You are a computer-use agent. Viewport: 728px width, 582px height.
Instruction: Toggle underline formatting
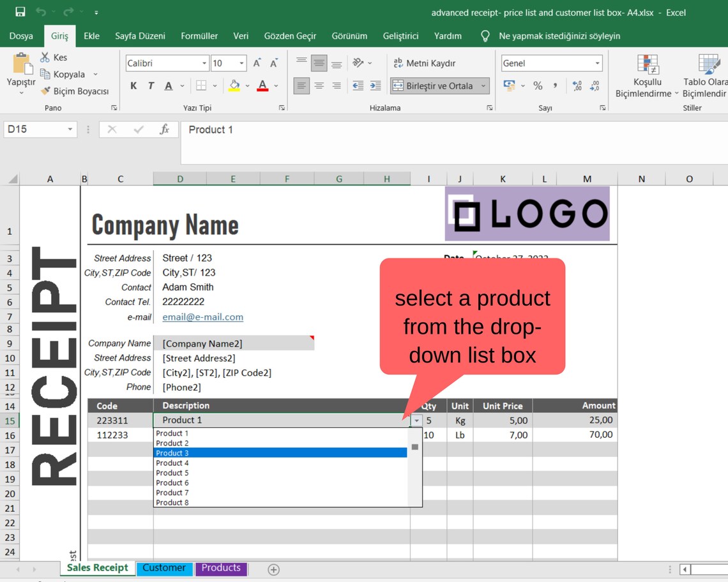tap(168, 85)
